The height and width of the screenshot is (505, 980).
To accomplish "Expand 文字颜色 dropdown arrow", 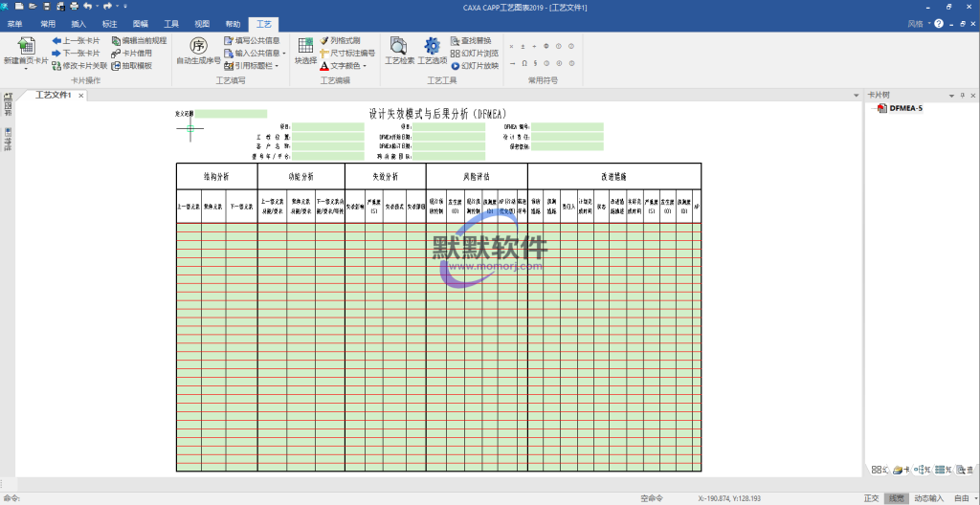I will pyautogui.click(x=365, y=66).
